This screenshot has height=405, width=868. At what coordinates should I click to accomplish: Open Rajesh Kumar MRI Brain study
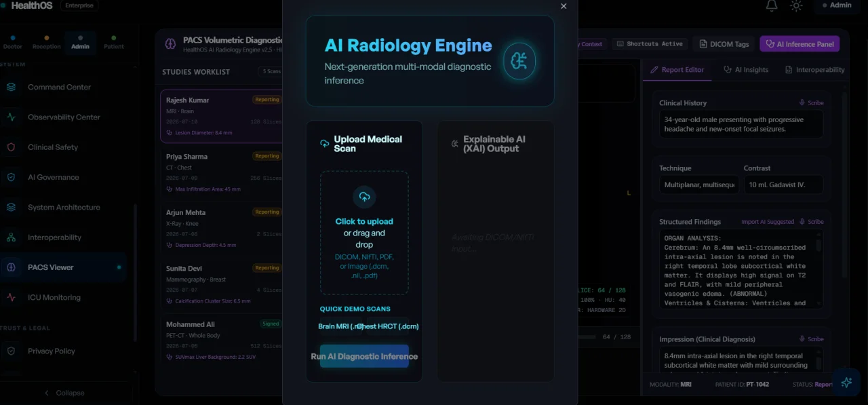click(x=222, y=116)
